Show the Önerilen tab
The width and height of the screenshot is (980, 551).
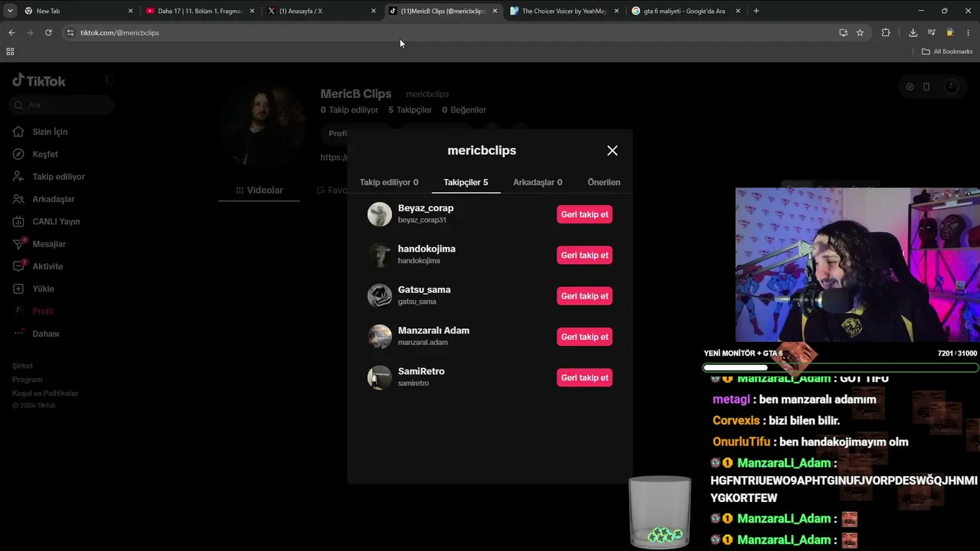[x=604, y=182]
